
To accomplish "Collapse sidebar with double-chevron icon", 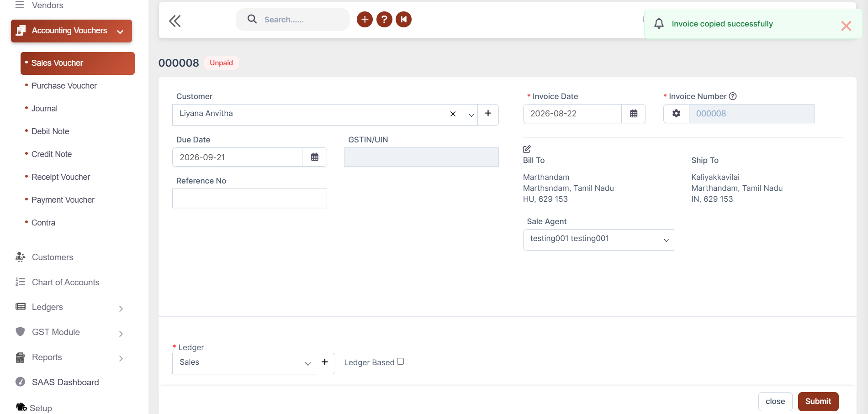I will pos(175,21).
